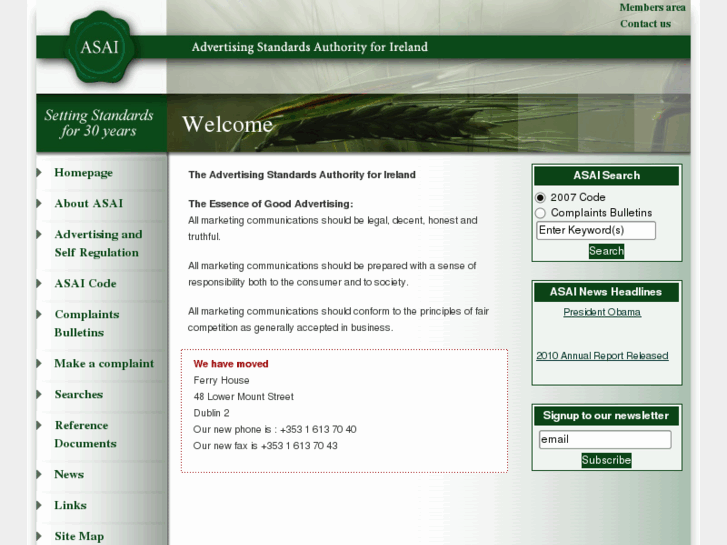Click the 'ASAI Search' panel header
The image size is (727, 545).
click(606, 176)
